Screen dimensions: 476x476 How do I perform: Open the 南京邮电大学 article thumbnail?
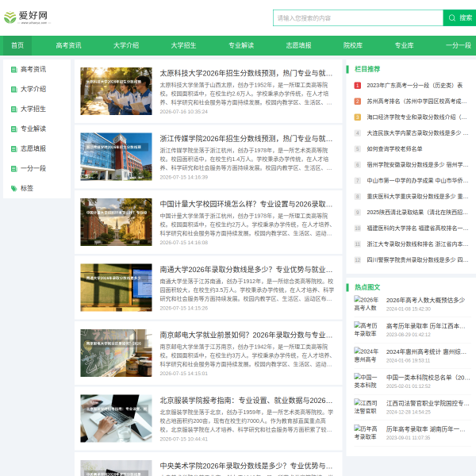tap(116, 353)
